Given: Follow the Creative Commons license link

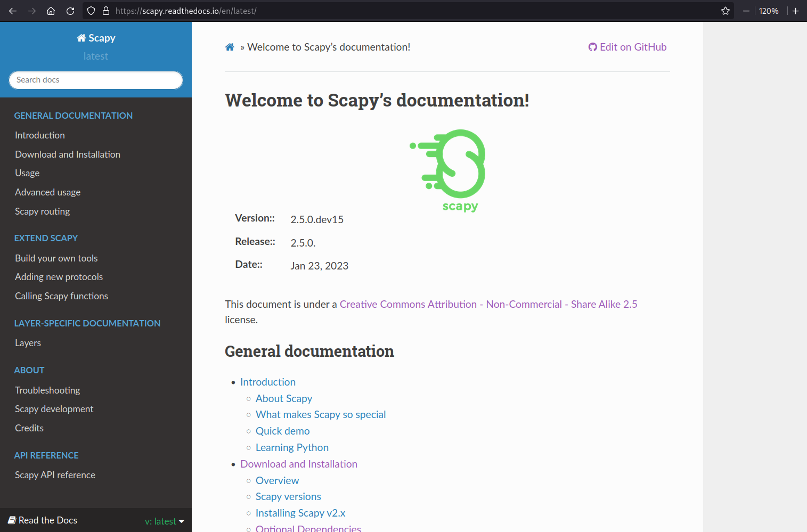Looking at the screenshot, I should (488, 304).
